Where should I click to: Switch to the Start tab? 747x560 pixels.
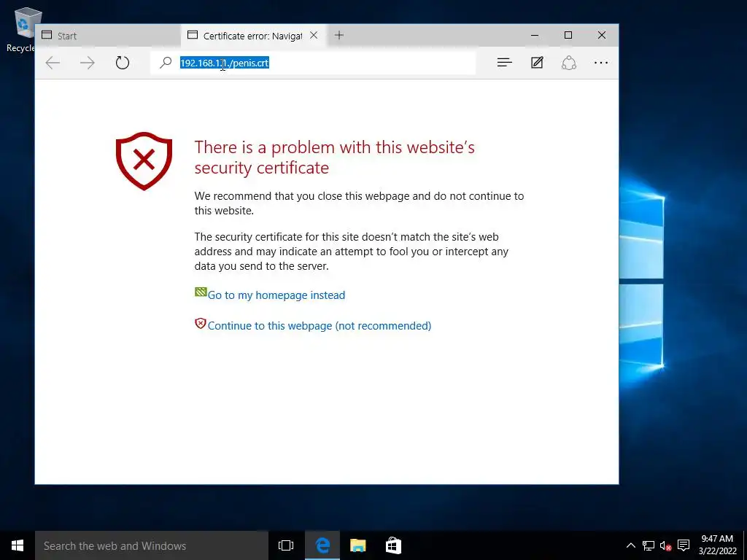click(x=108, y=36)
